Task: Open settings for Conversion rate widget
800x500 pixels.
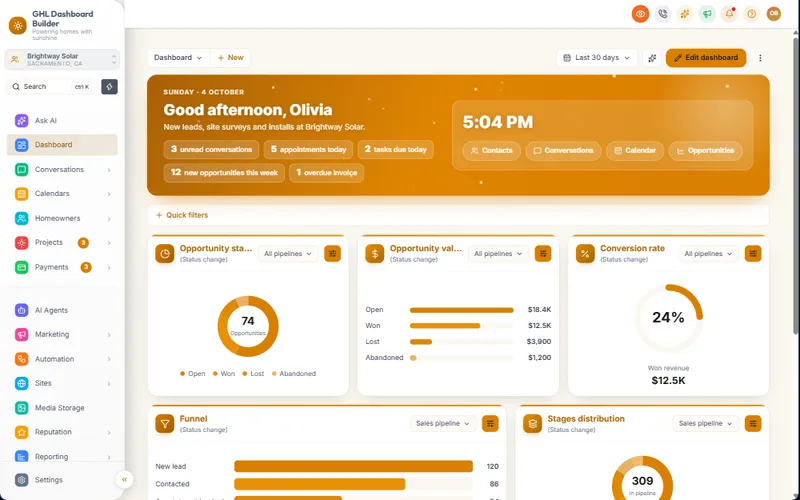Action: pos(753,254)
